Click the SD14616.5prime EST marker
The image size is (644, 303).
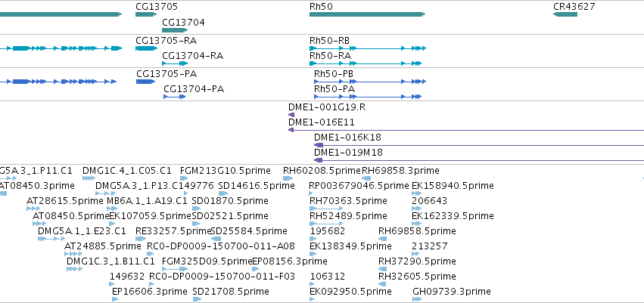tap(223, 193)
